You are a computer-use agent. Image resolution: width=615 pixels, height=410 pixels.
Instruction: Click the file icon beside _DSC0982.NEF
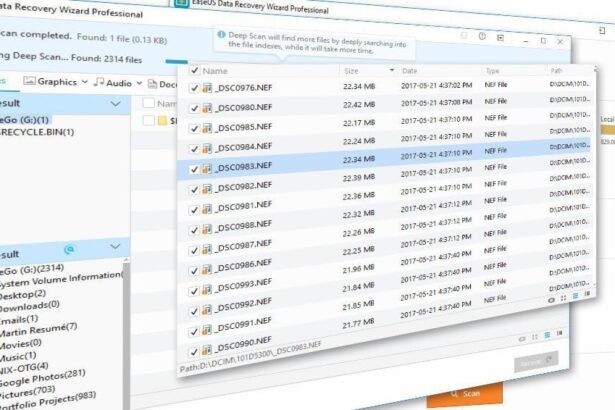[x=207, y=190]
